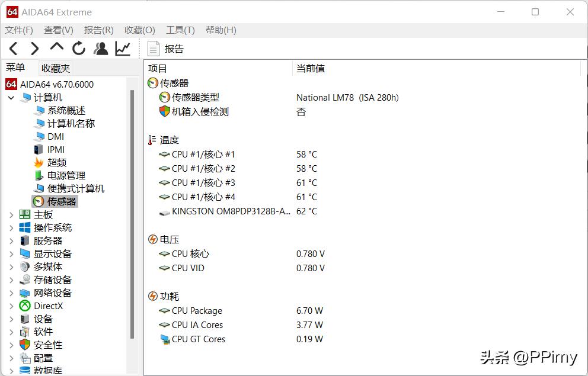Click the forward navigation arrow icon
This screenshot has height=376, width=588.
click(34, 49)
